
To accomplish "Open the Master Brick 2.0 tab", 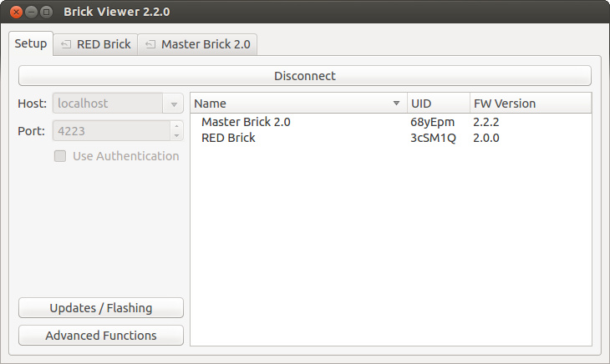I will [x=198, y=44].
